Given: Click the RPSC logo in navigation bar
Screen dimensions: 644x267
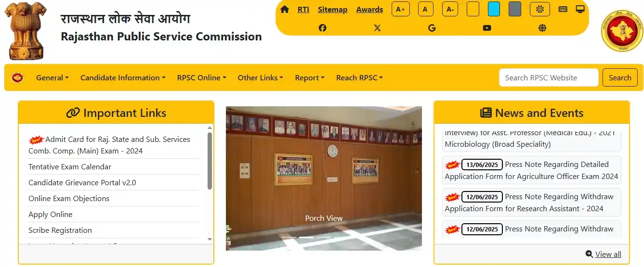Looking at the screenshot, I should pos(18,77).
